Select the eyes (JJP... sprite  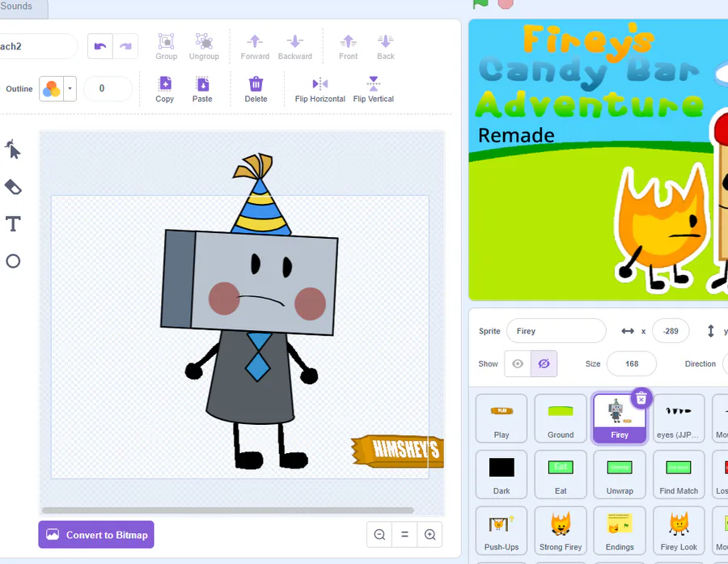tap(679, 418)
